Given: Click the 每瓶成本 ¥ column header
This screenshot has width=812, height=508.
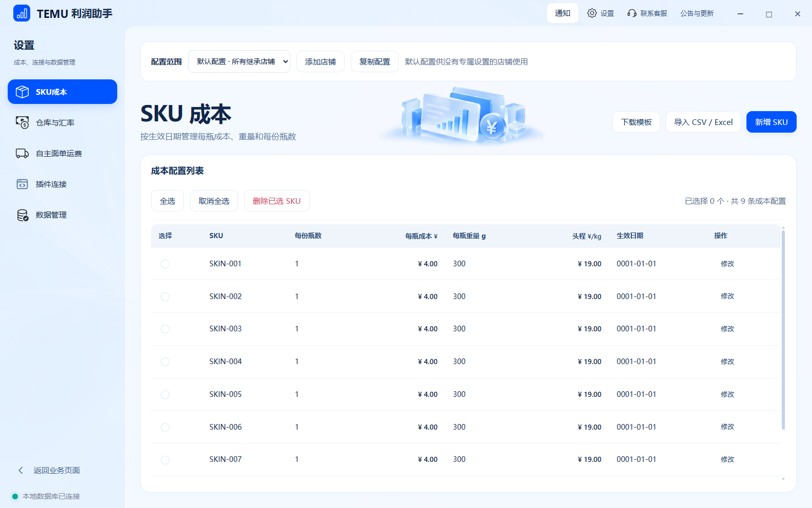Looking at the screenshot, I should [421, 236].
